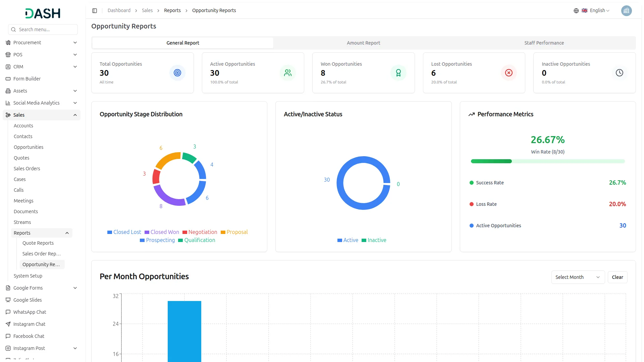Screen dimensions: 644x362
Task: Click the user avatar icon
Action: point(626,11)
